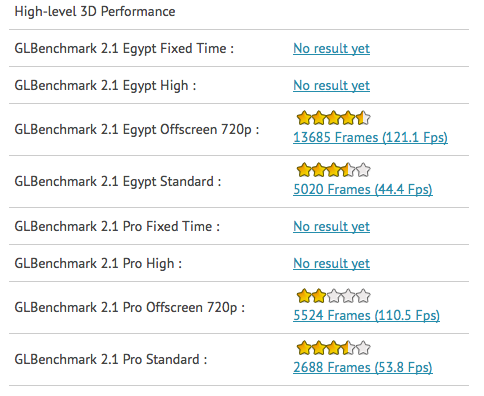
Task: Open 5020 Frames (44.4 Fps) result
Action: tap(363, 189)
